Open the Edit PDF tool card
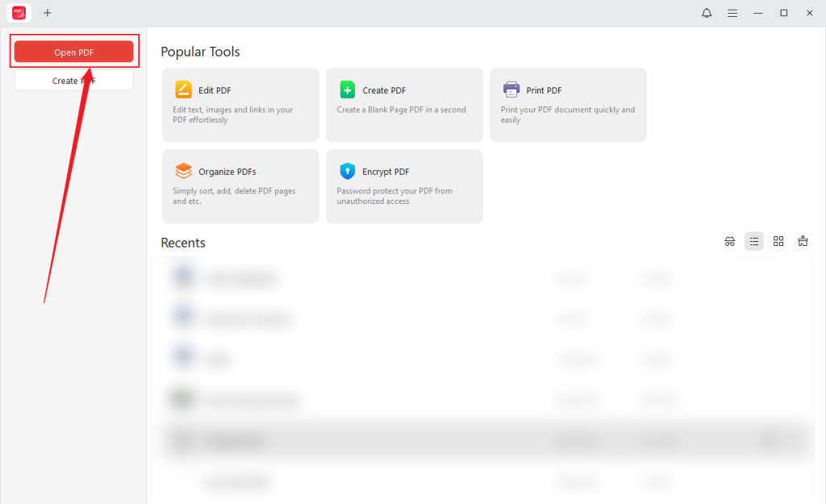 (x=240, y=105)
